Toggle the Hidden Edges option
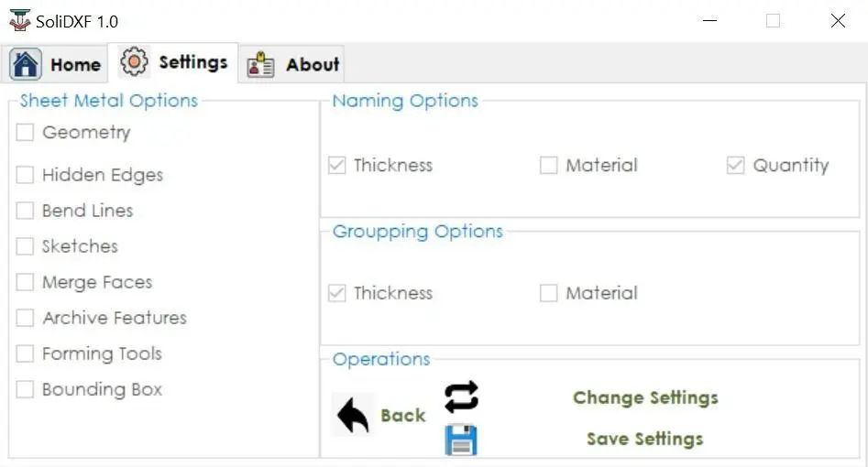Image resolution: width=868 pixels, height=467 pixels. [x=26, y=175]
